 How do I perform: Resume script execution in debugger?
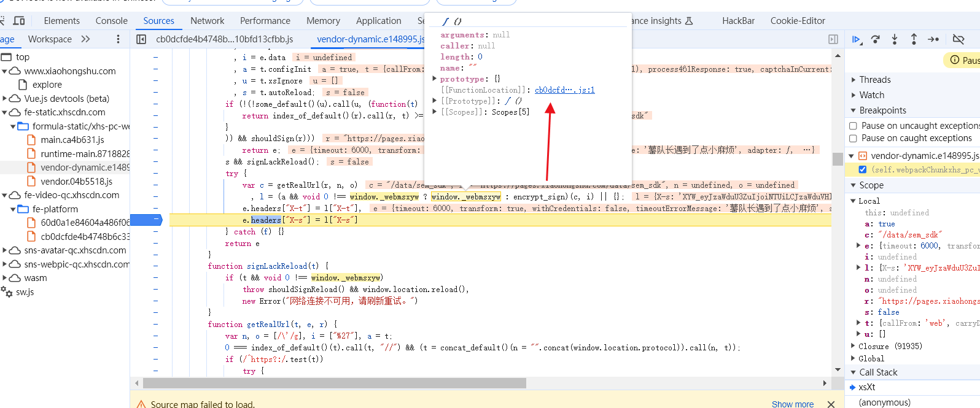856,39
